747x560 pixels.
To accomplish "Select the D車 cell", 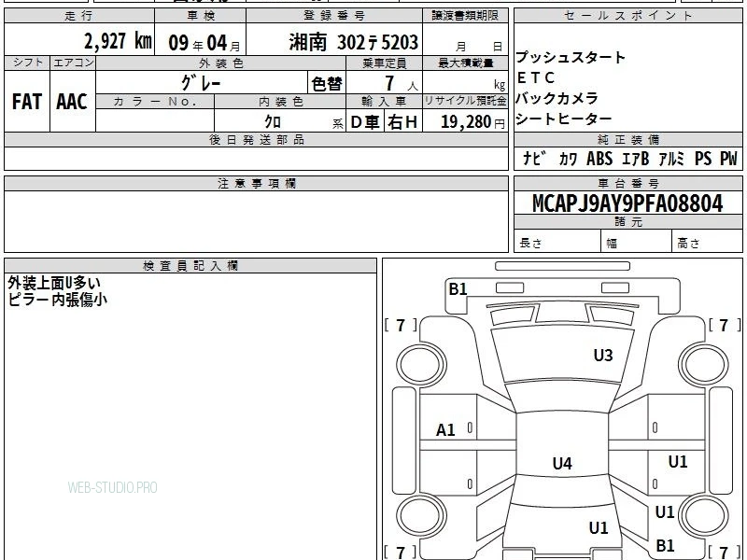I will [x=365, y=122].
